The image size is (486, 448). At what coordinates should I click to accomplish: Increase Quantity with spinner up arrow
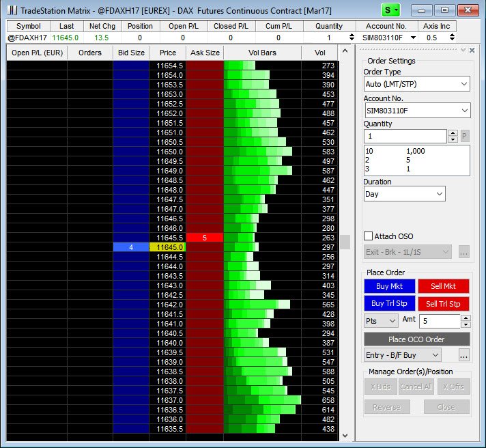453,132
